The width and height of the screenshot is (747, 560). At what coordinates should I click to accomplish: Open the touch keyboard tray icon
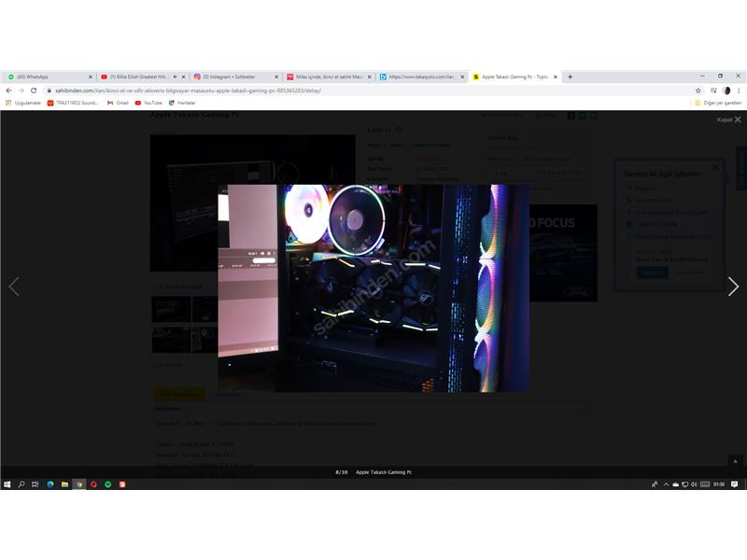(x=705, y=484)
